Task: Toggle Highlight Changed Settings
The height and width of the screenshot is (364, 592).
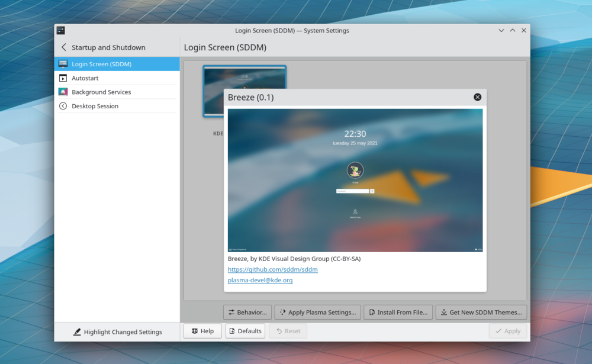Action: tap(117, 332)
